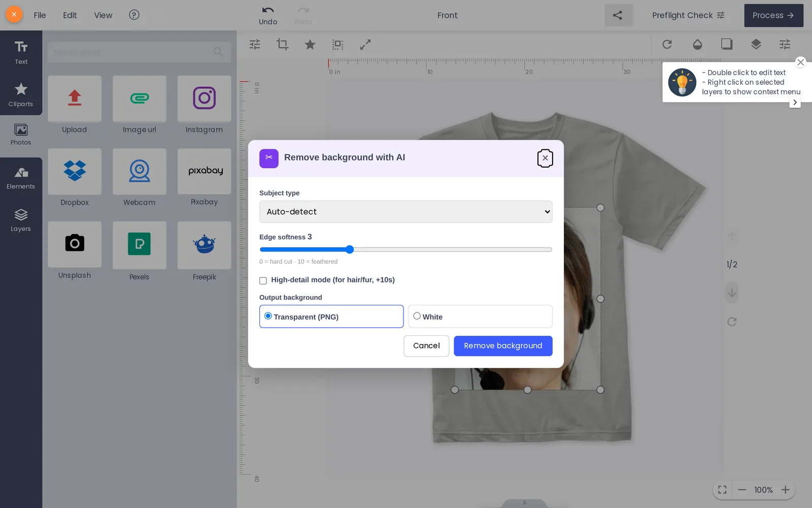The width and height of the screenshot is (812, 508).
Task: Dismiss the tips popup
Action: [801, 62]
